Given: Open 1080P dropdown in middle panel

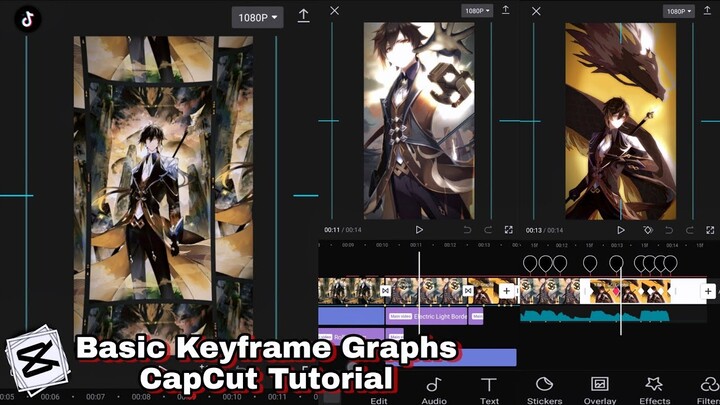Looking at the screenshot, I should (476, 11).
